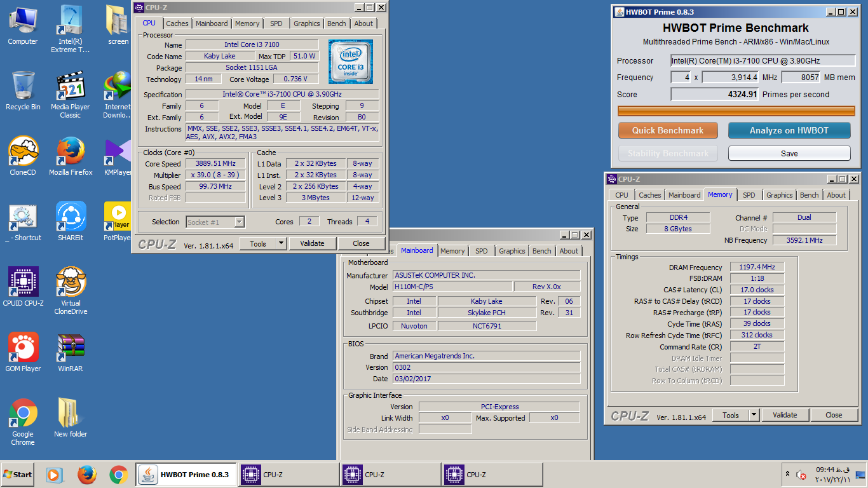Click the Multiplier value x 39.0
The width and height of the screenshot is (868, 488).
coord(215,175)
